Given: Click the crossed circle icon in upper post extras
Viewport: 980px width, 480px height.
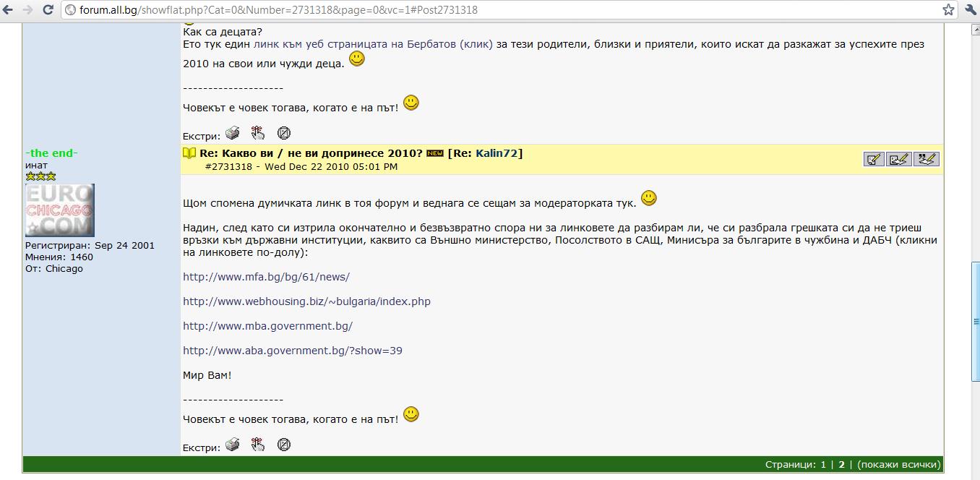Looking at the screenshot, I should 284,134.
